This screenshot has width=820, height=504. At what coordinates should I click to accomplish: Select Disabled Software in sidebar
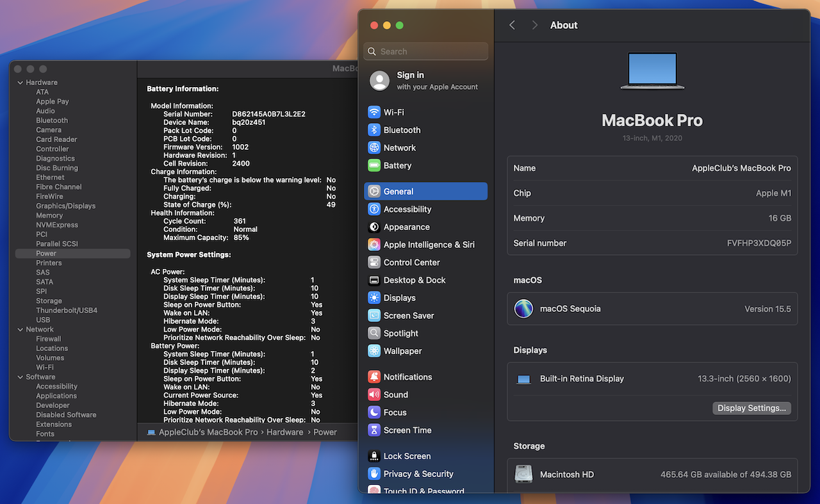click(66, 415)
